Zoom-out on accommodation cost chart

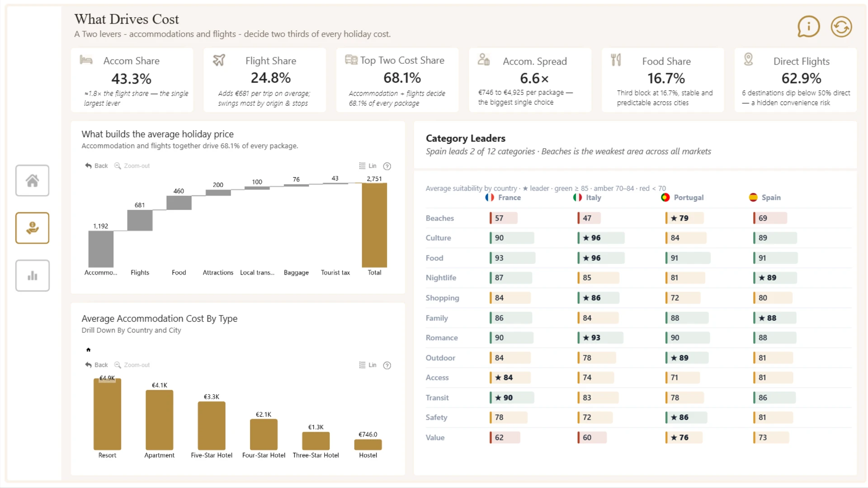coord(132,365)
